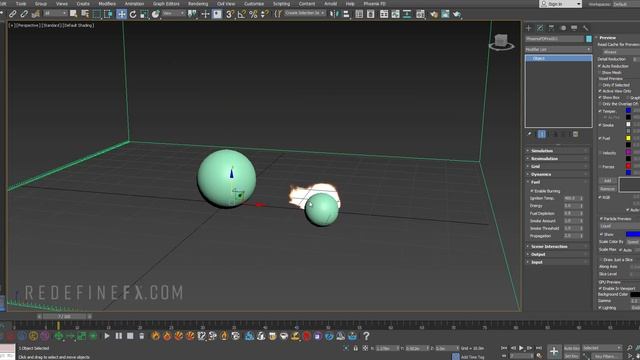
Task: Open the Views menu
Action: 62,4
